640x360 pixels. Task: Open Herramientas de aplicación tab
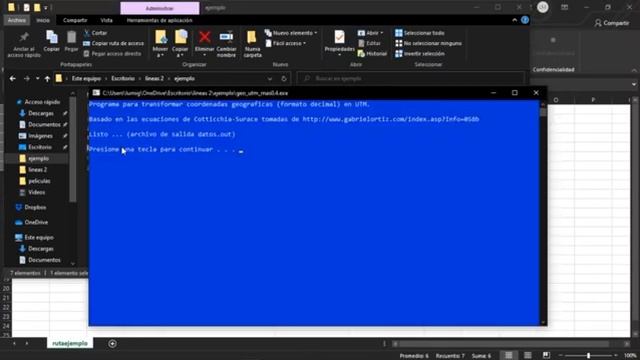159,20
